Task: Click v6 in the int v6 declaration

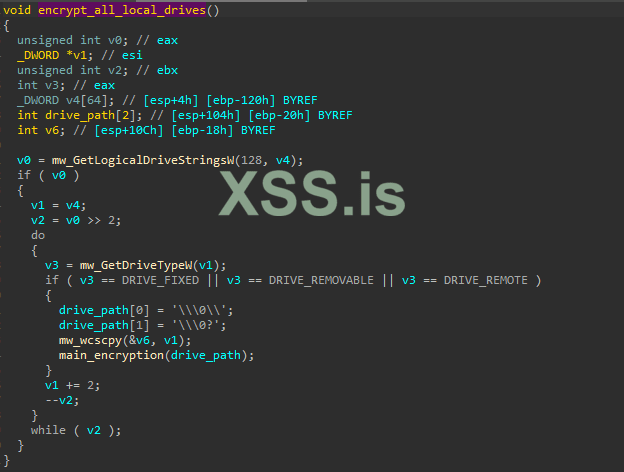Action: tap(52, 131)
